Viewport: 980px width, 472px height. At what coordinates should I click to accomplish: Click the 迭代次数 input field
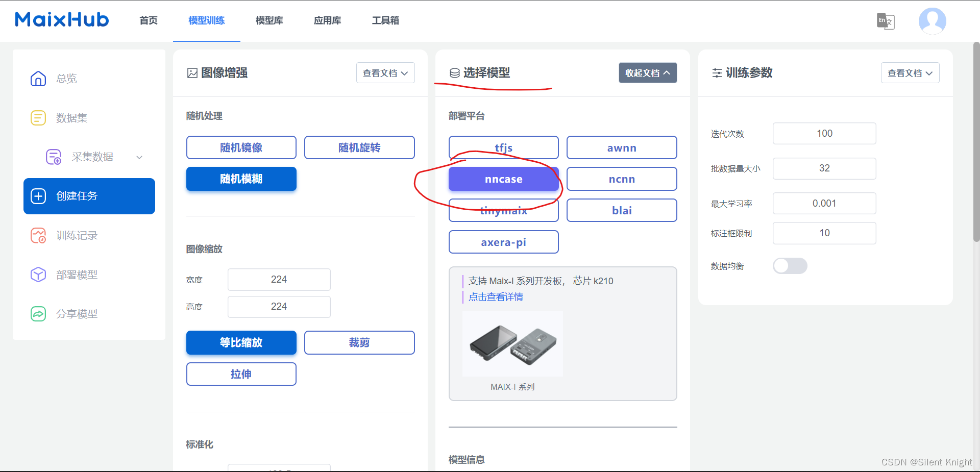(x=824, y=133)
